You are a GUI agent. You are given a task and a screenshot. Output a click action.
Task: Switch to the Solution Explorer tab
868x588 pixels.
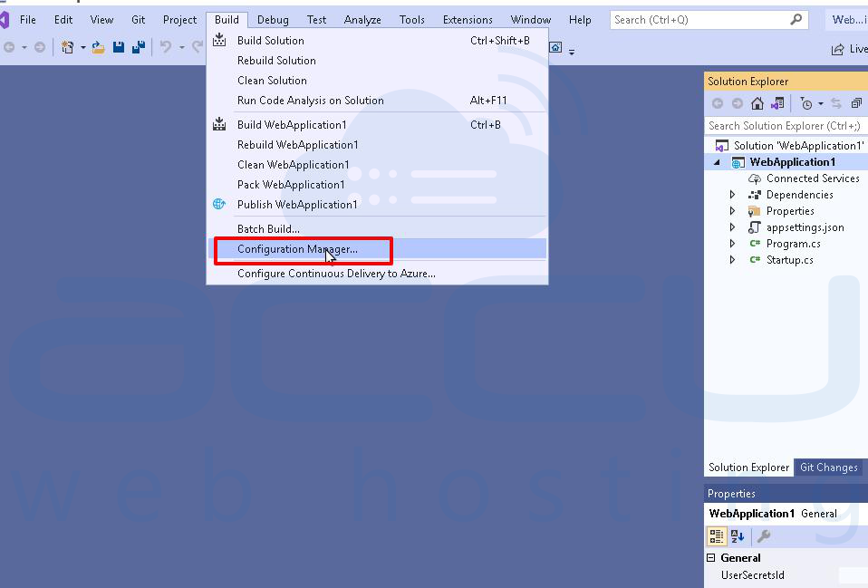pos(748,468)
